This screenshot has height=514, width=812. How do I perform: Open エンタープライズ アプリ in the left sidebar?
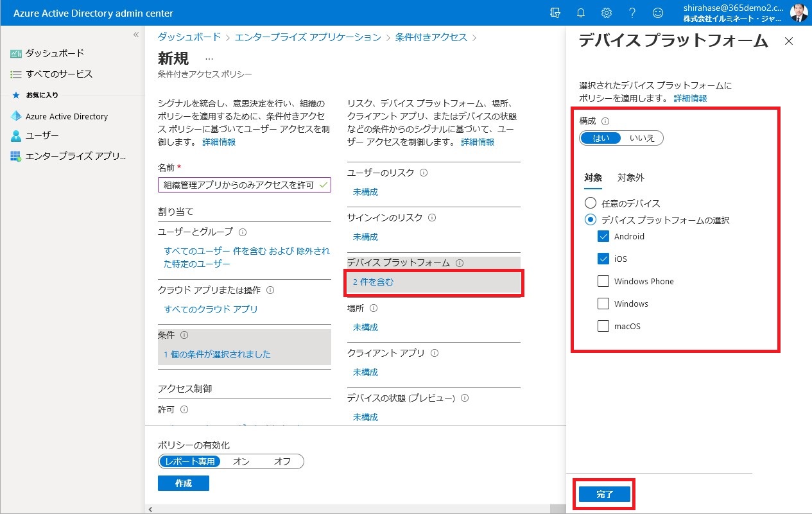[x=76, y=157]
